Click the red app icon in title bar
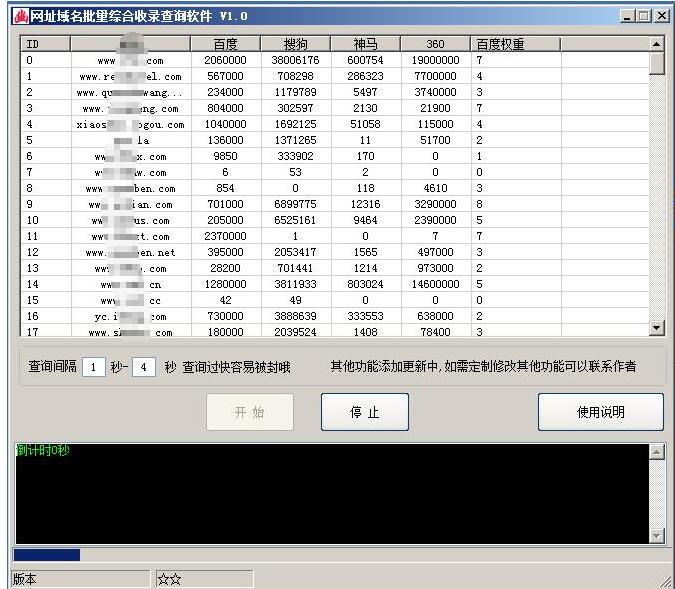Screen dimensions: 675x589 (x=21, y=16)
